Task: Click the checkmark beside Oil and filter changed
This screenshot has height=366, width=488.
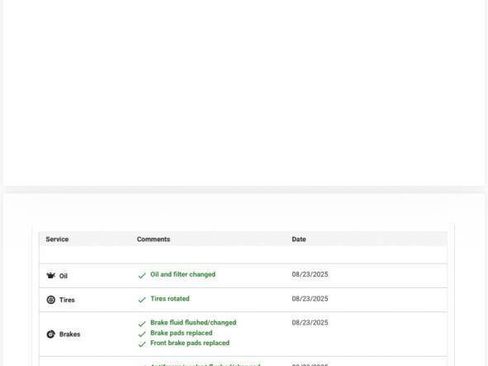Action: pos(142,276)
